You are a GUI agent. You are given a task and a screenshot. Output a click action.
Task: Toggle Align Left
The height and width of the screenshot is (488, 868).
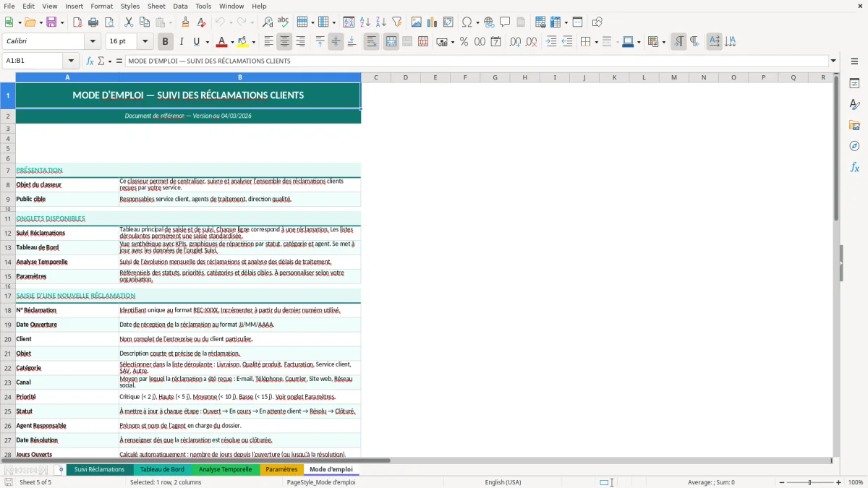[268, 42]
